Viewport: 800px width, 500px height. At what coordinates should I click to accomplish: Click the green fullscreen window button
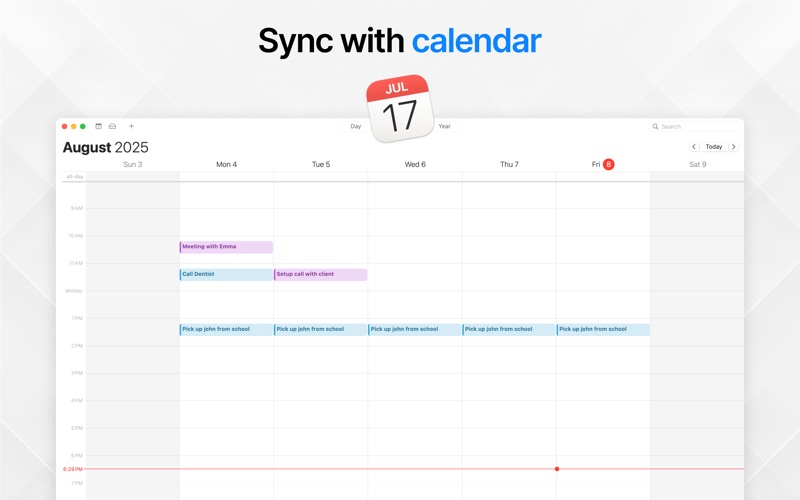[x=83, y=126]
